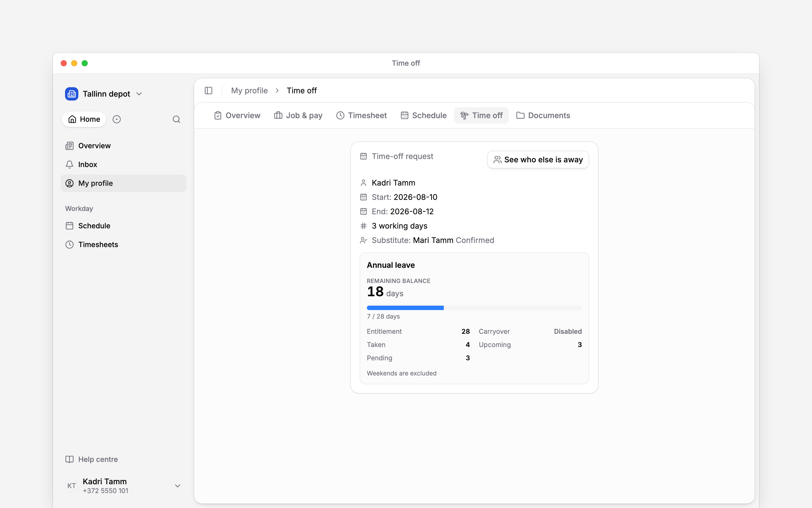Viewport: 812px width, 508px height.
Task: Click the Timesheets clock icon in sidebar
Action: click(x=70, y=245)
